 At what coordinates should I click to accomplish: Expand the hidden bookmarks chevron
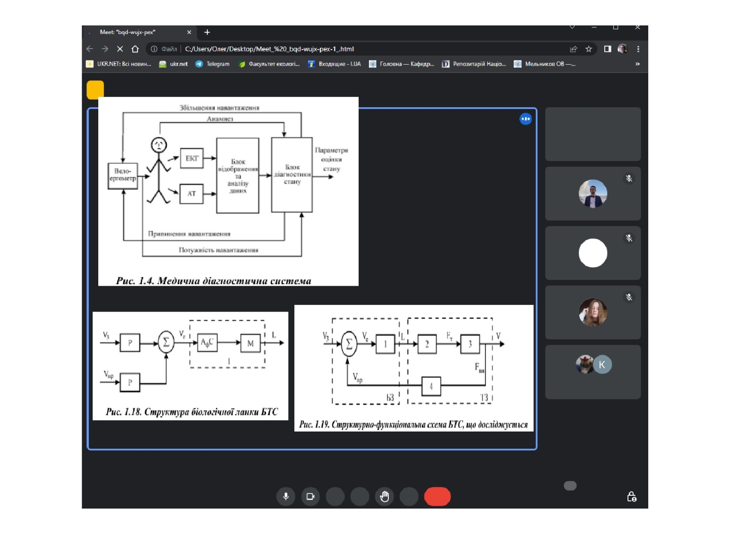pos(637,64)
